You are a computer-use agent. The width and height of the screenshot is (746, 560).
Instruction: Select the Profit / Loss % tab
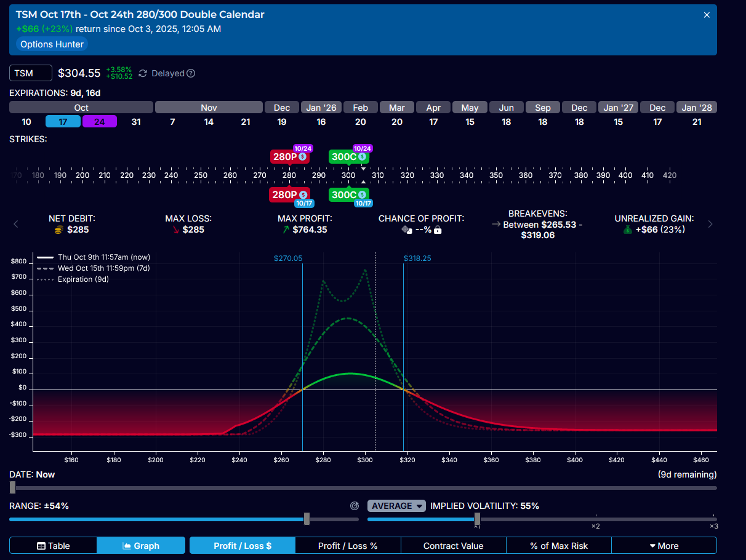point(348,546)
